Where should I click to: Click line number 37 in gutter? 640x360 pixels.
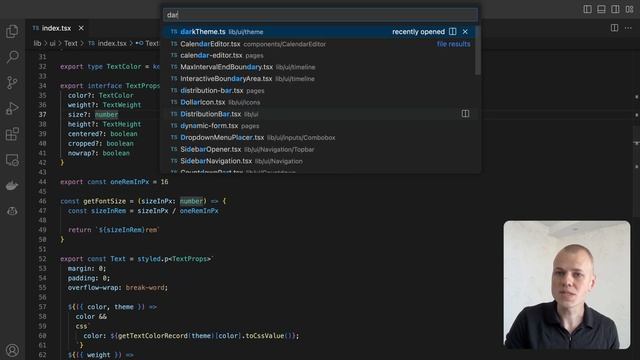(42, 115)
